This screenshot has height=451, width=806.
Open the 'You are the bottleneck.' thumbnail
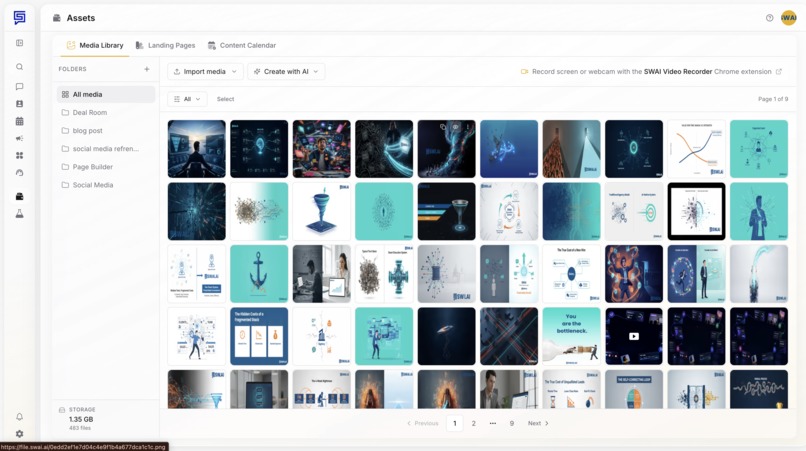click(572, 336)
